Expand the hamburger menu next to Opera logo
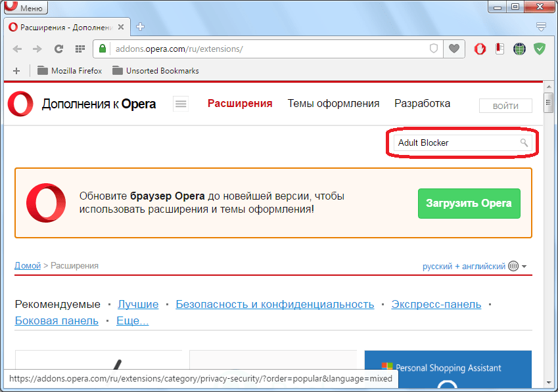Image resolution: width=558 pixels, height=392 pixels. (181, 104)
